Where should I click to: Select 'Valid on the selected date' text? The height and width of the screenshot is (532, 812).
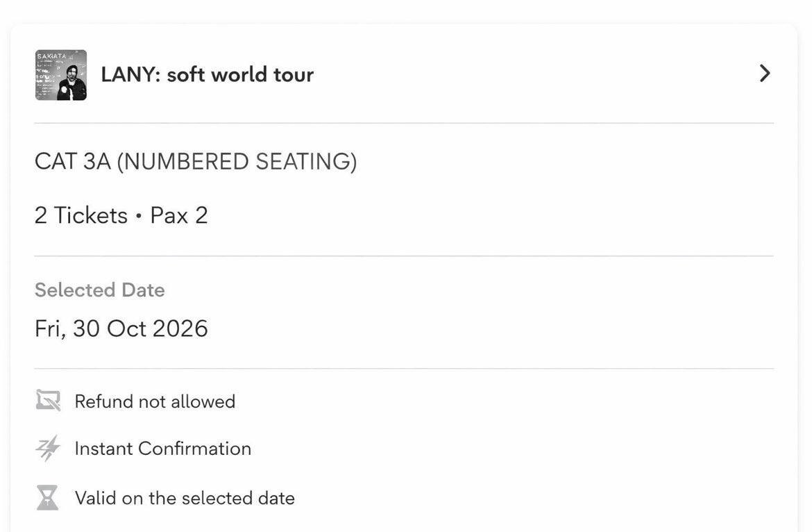tap(185, 499)
